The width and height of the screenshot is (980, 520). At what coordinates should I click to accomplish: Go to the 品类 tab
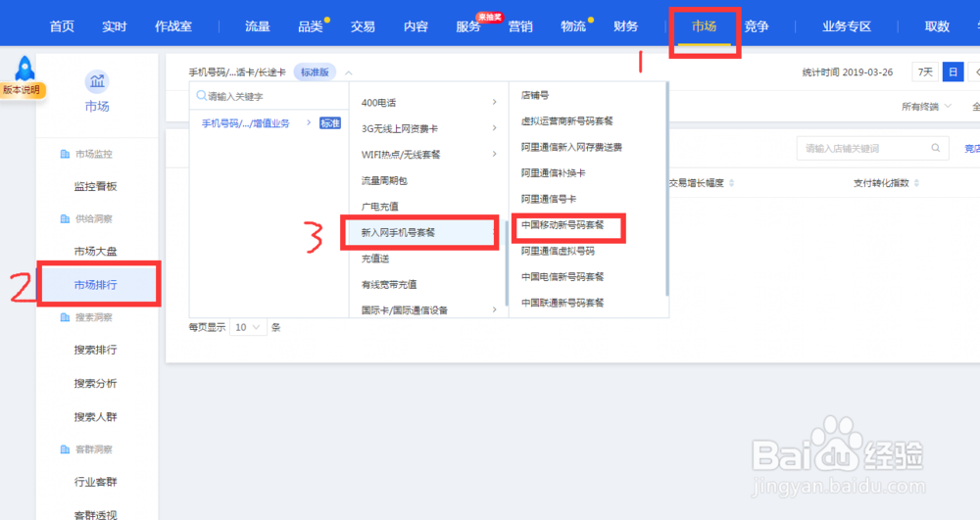click(x=310, y=26)
